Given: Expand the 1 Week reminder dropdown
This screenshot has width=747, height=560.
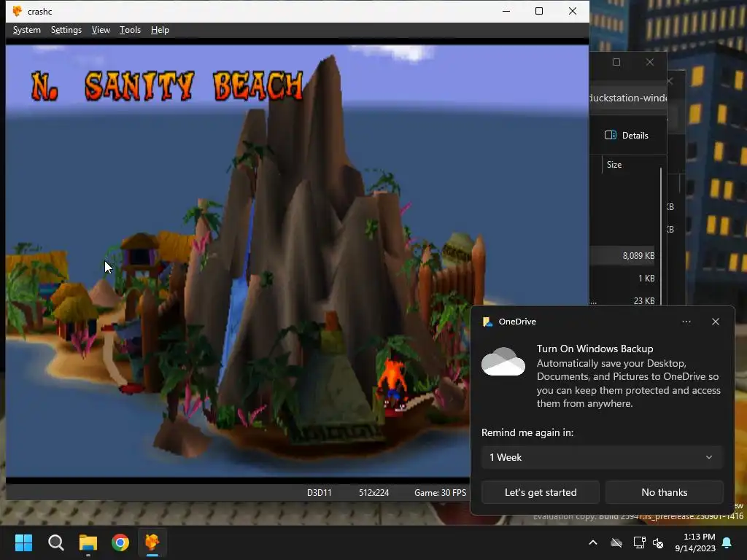Looking at the screenshot, I should pyautogui.click(x=602, y=457).
